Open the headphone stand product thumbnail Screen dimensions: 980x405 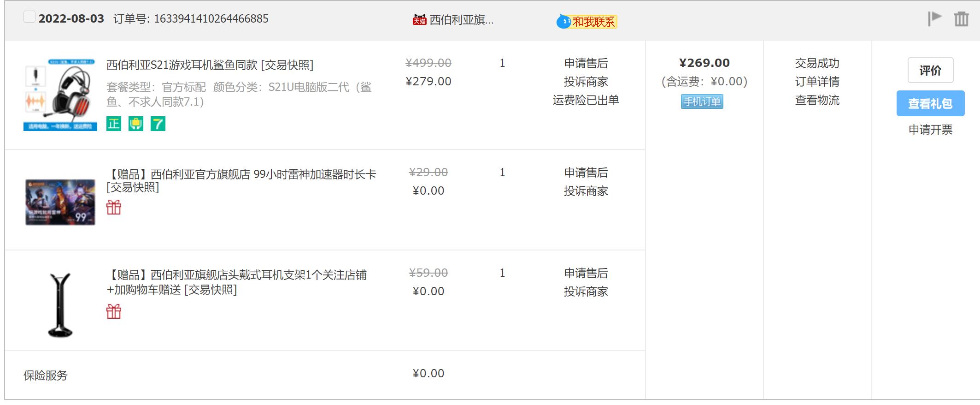60,304
